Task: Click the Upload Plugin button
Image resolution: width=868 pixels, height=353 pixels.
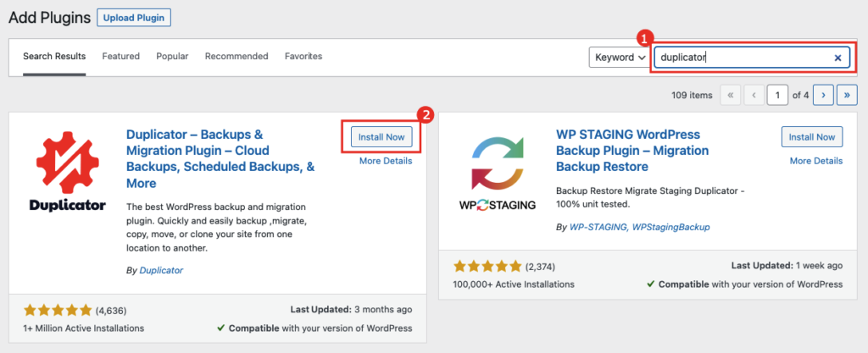Action: tap(134, 18)
